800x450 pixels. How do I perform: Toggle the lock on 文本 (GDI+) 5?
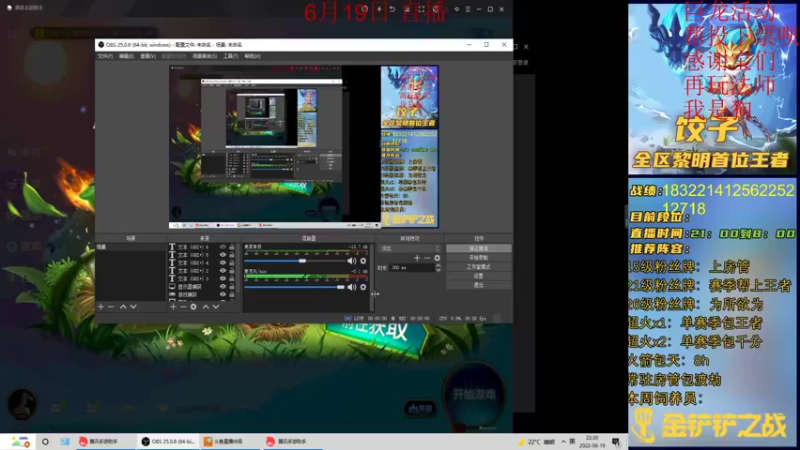pos(232,255)
